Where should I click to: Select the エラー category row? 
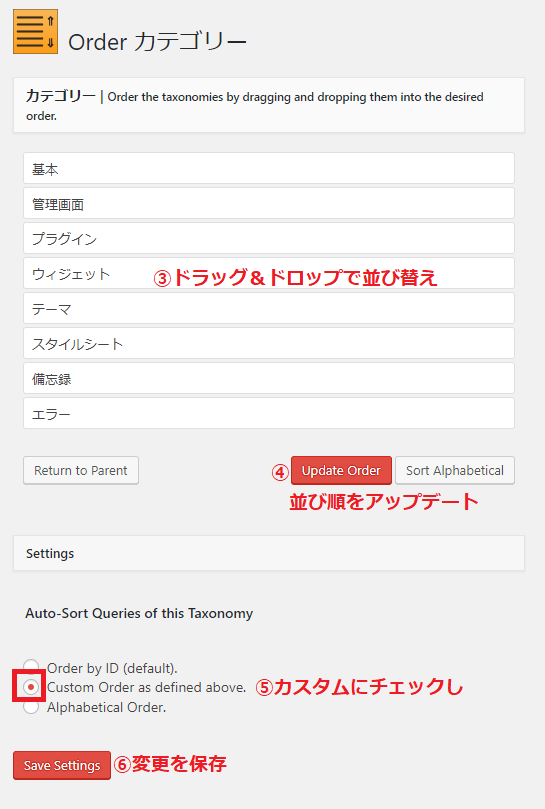[269, 413]
